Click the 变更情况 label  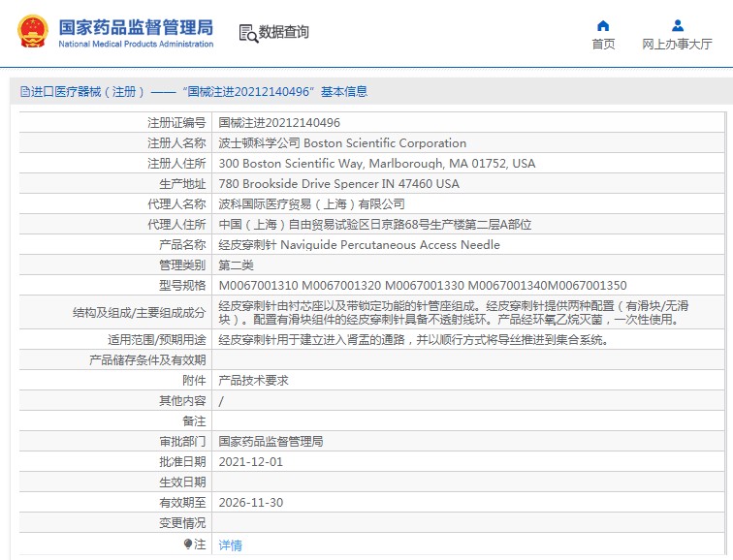182,523
